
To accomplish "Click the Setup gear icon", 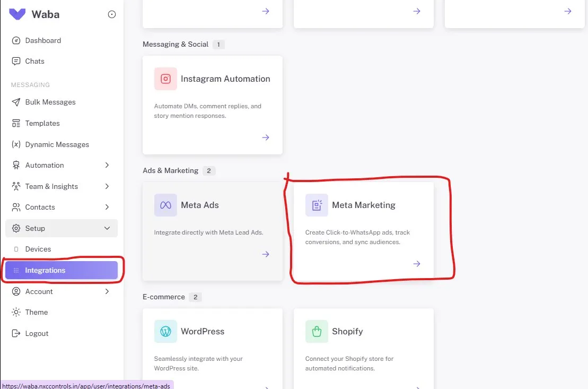I will [x=16, y=228].
